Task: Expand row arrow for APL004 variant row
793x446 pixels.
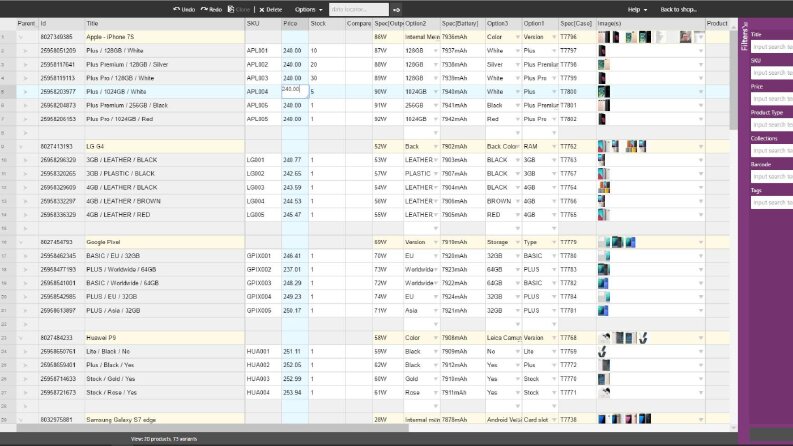Action: [x=25, y=92]
